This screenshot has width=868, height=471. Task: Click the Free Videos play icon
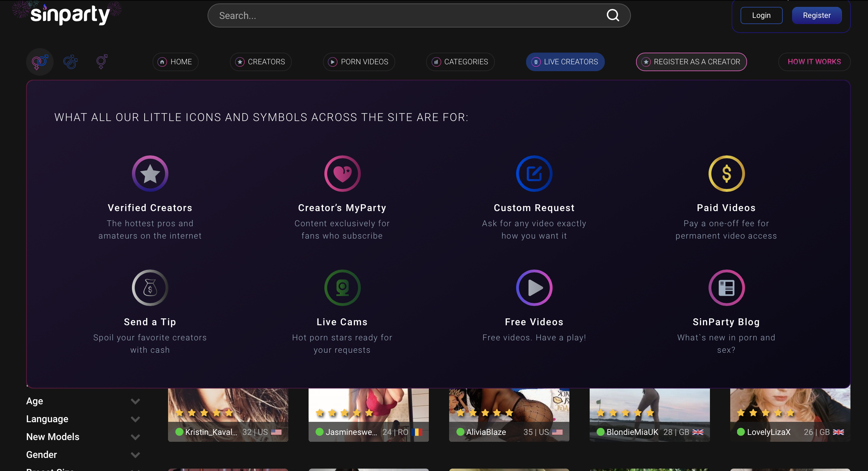coord(534,288)
